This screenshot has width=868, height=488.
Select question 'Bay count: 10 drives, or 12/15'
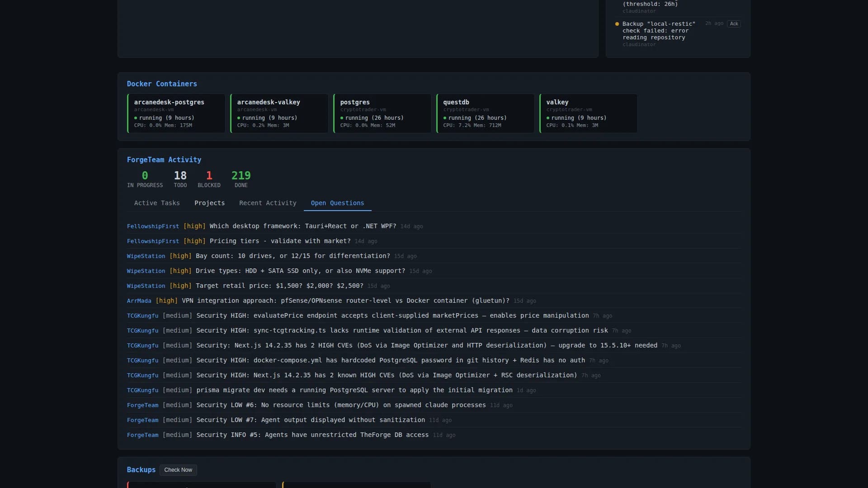click(293, 256)
